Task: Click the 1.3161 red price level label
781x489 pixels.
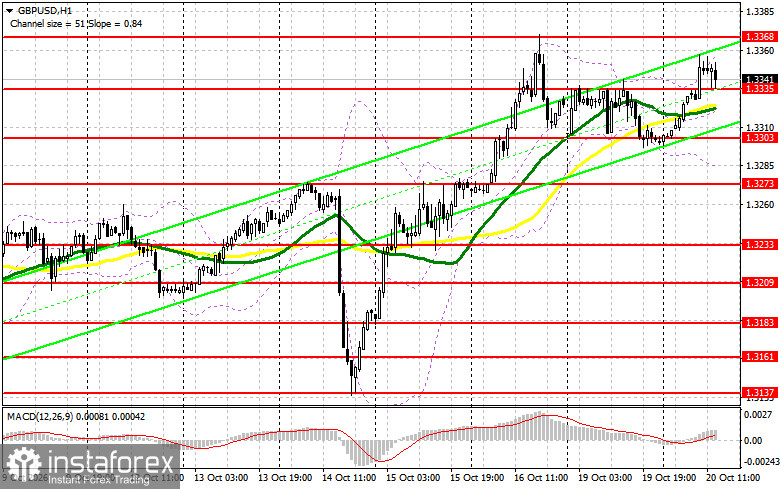Action: 759,357
